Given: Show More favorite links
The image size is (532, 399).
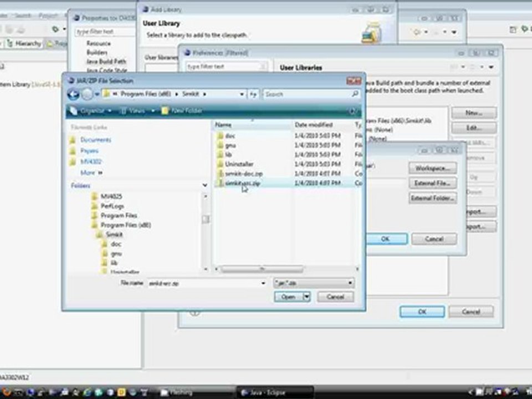Looking at the screenshot, I should 91,173.
